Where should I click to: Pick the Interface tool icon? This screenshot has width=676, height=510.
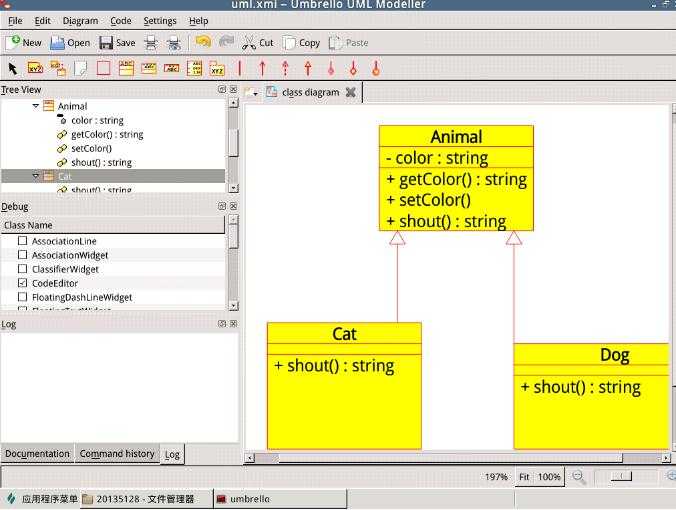point(149,68)
